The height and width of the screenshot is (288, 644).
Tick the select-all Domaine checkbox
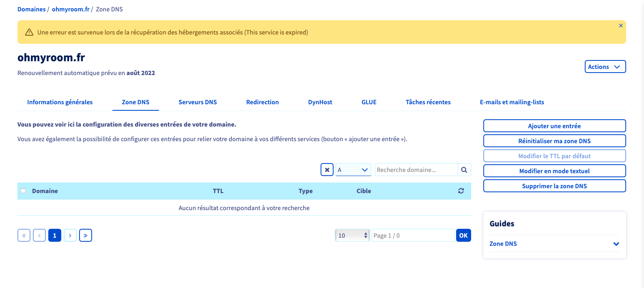23,191
